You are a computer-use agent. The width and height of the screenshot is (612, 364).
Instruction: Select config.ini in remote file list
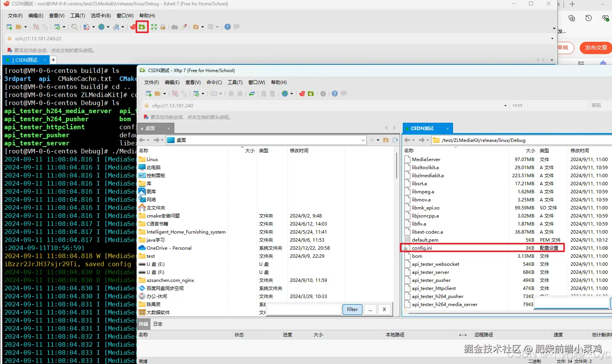click(x=482, y=248)
